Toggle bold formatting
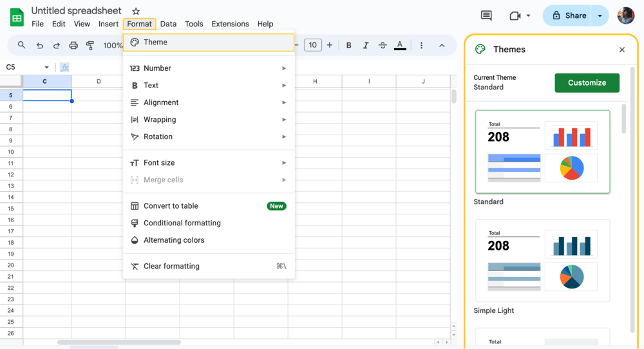The image size is (644, 349). (348, 45)
